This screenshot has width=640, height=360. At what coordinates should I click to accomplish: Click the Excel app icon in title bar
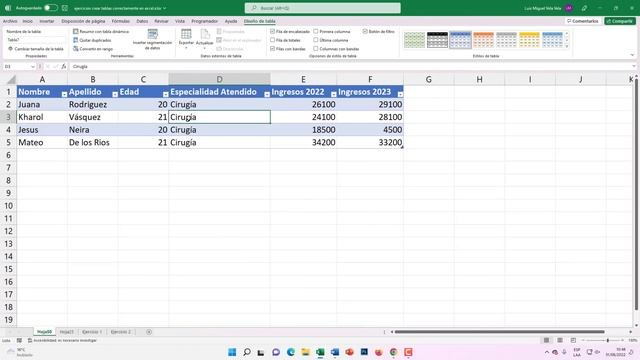8,8
